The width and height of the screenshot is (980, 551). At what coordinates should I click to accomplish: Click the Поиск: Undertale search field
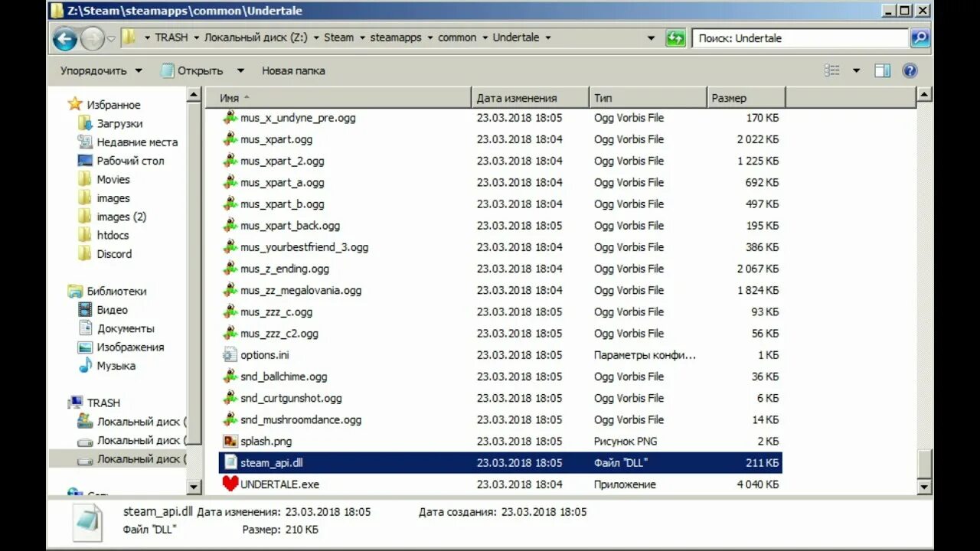tap(800, 37)
